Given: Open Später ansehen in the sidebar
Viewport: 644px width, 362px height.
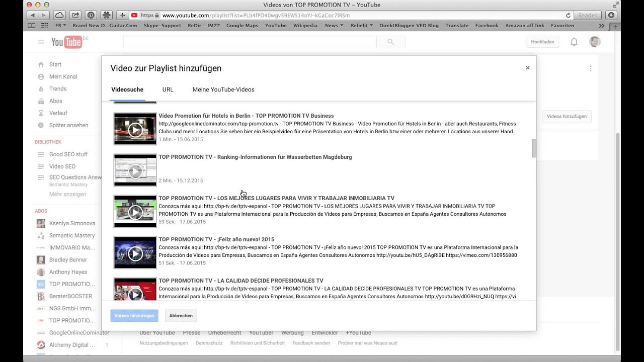Looking at the screenshot, I should [x=68, y=125].
